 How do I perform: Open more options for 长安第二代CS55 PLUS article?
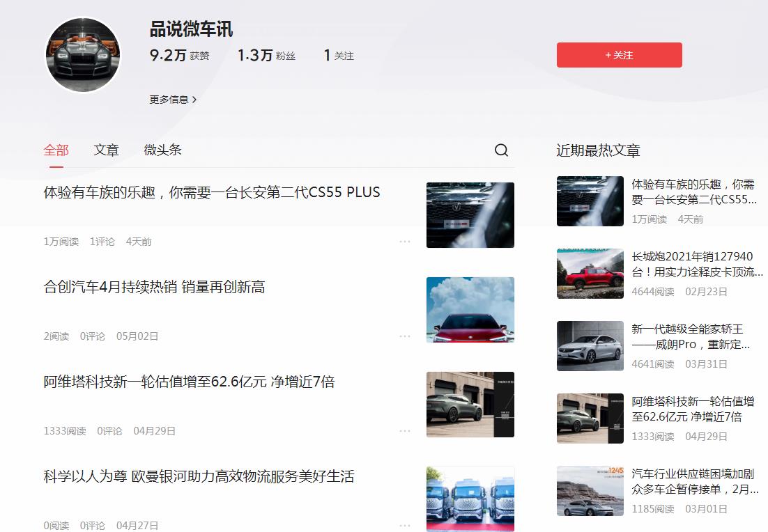405,242
